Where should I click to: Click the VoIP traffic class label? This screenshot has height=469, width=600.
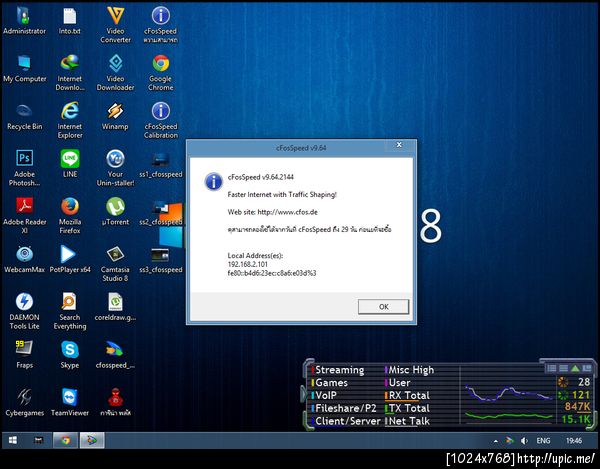point(326,396)
